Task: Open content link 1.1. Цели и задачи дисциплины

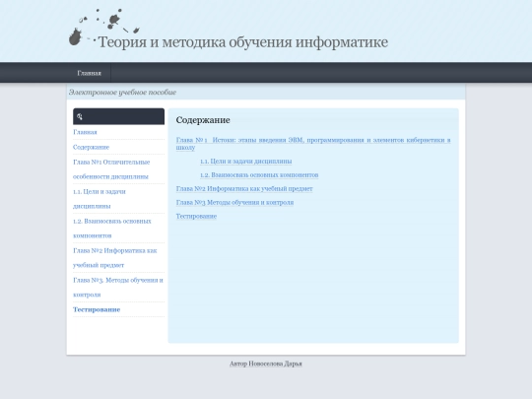Action: tap(246, 162)
